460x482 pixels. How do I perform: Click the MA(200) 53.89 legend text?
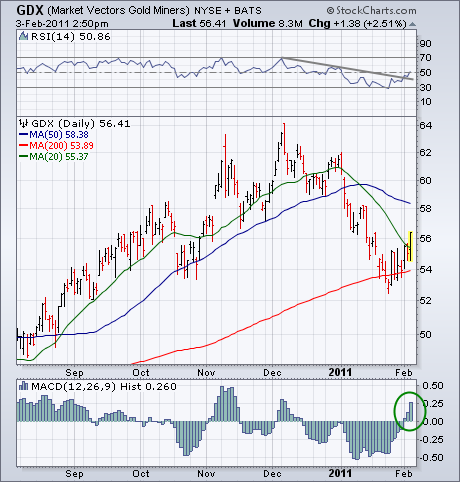(61, 146)
